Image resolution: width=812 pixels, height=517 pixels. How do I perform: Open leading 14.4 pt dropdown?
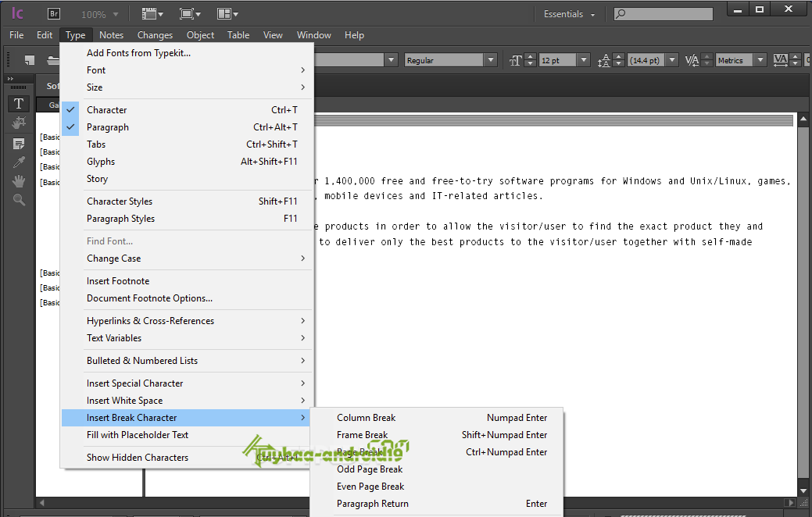(x=672, y=61)
